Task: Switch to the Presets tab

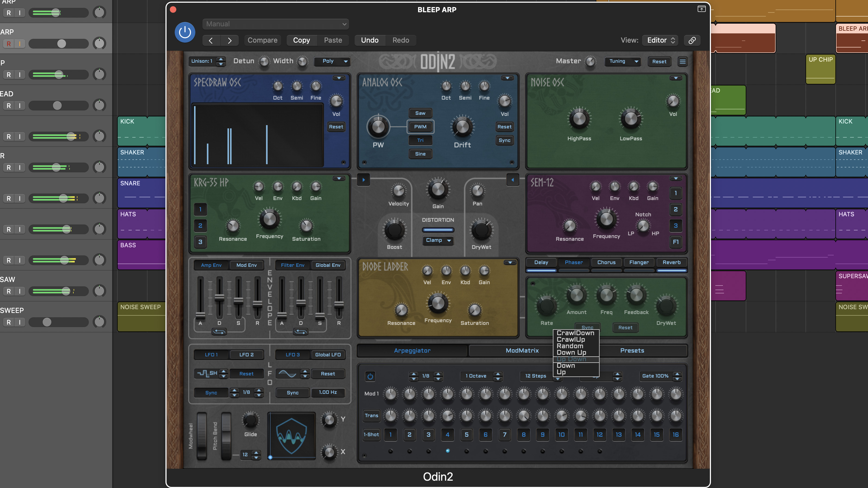Action: coord(632,350)
